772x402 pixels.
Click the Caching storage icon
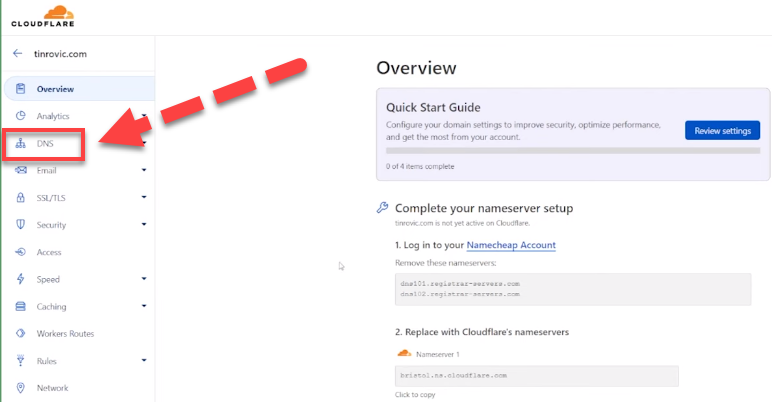[x=20, y=306]
